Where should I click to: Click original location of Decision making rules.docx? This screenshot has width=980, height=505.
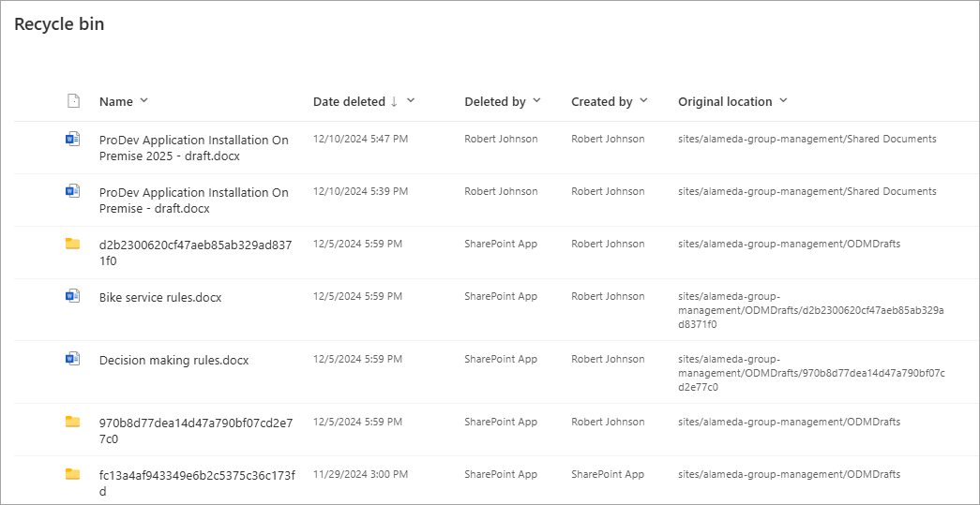pyautogui.click(x=811, y=373)
